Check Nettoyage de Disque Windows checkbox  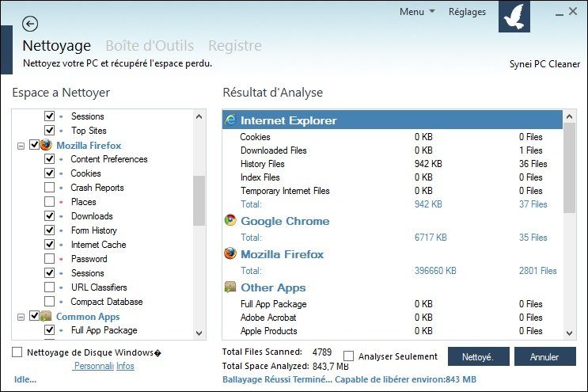pos(17,352)
